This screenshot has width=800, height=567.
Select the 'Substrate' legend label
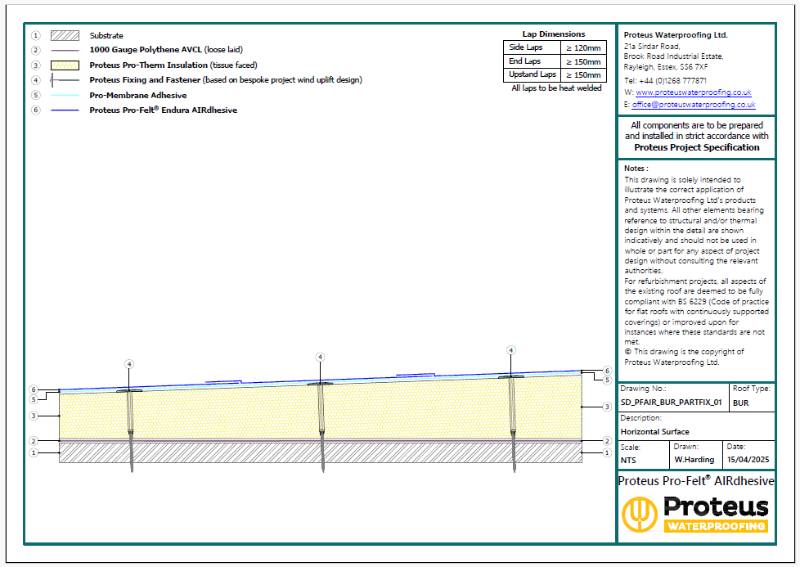click(x=106, y=36)
